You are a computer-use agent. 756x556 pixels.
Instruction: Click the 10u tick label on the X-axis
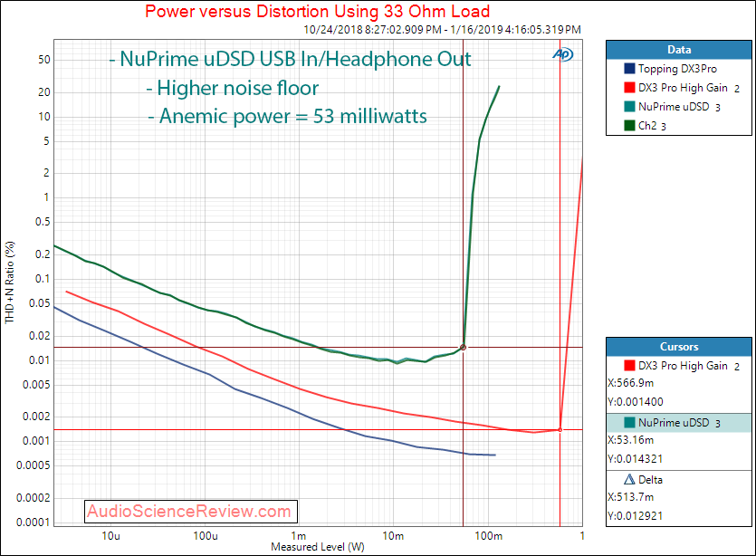coord(110,536)
